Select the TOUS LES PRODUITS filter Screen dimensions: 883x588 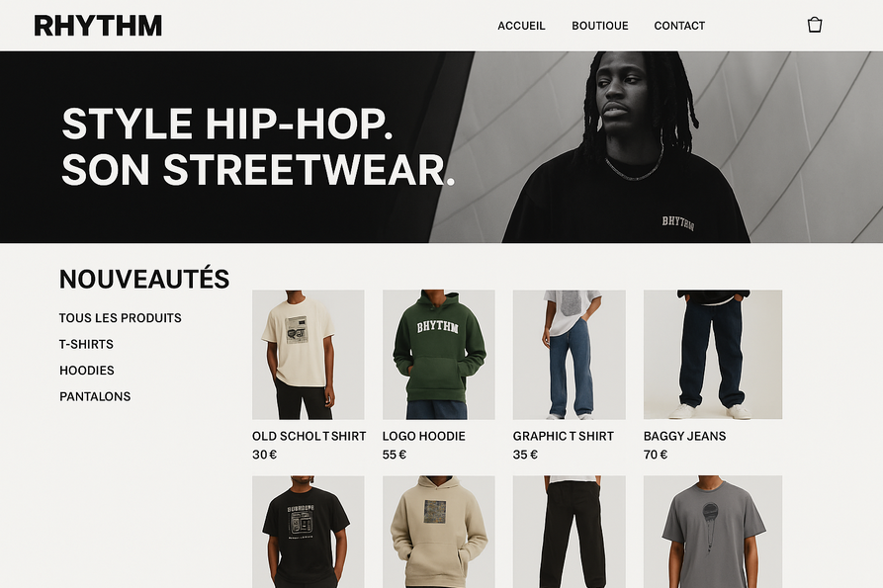pyautogui.click(x=120, y=318)
